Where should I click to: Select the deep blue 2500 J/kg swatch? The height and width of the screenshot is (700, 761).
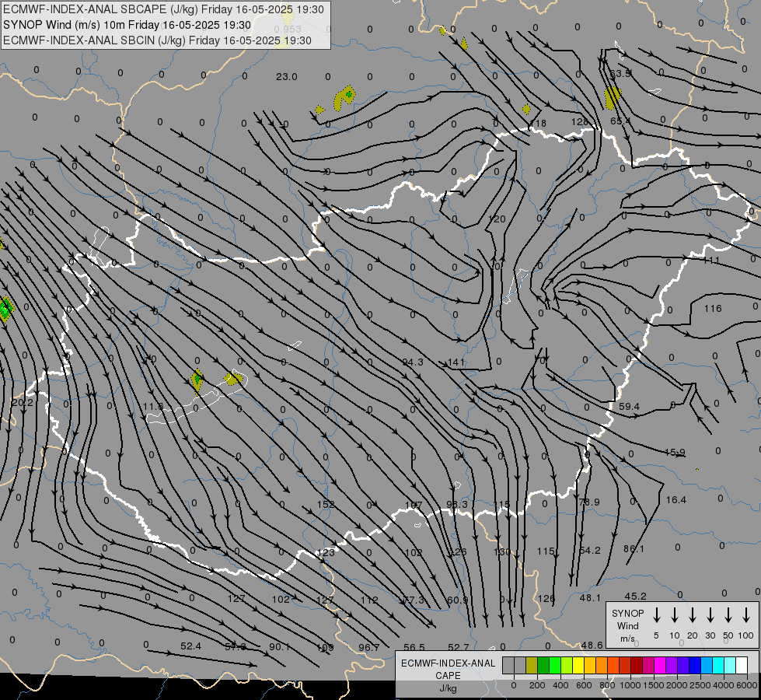point(694,665)
